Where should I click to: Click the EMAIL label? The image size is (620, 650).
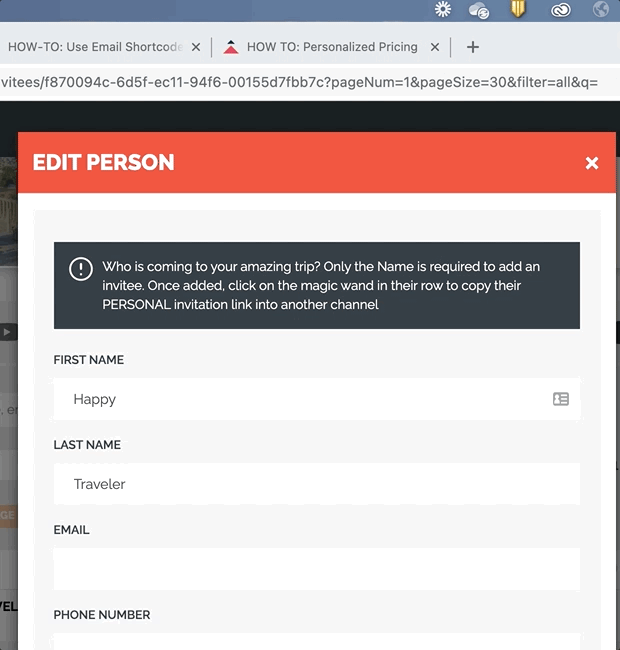coord(71,530)
